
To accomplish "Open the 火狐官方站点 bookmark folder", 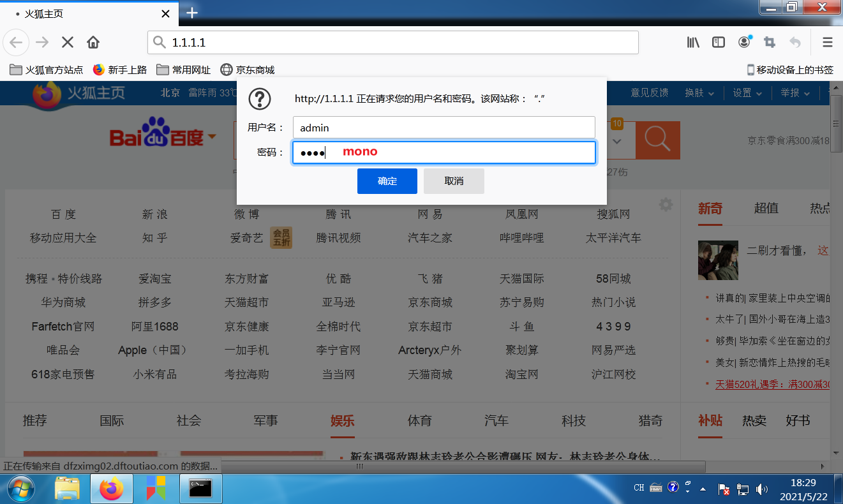I will (47, 70).
